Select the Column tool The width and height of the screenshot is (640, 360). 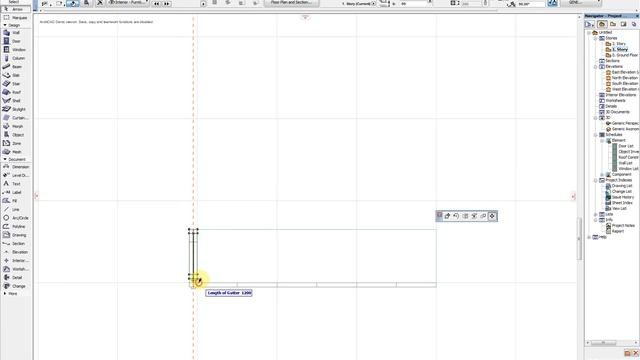coord(16,58)
